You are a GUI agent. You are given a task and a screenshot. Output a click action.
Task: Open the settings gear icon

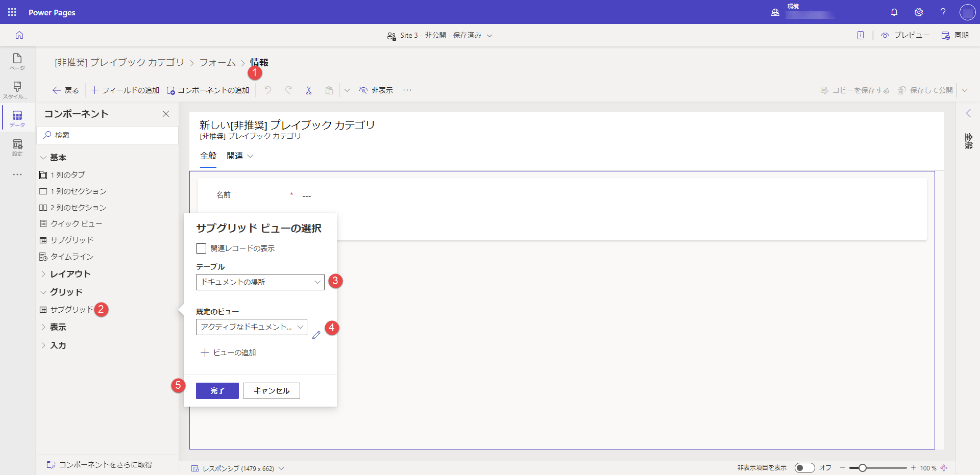tap(919, 12)
